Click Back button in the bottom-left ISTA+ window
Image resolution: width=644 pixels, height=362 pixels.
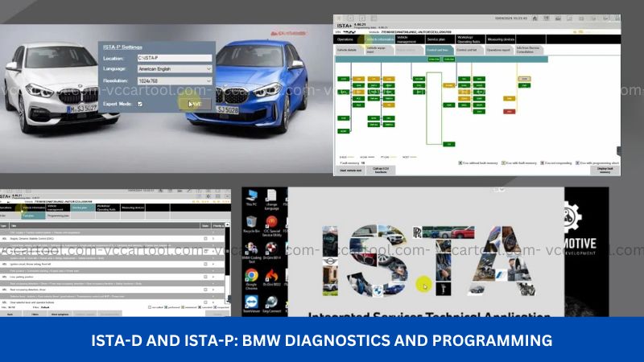pyautogui.click(x=10, y=314)
